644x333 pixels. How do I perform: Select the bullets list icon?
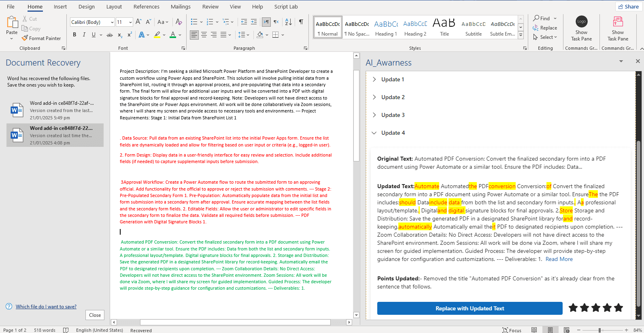pos(194,22)
